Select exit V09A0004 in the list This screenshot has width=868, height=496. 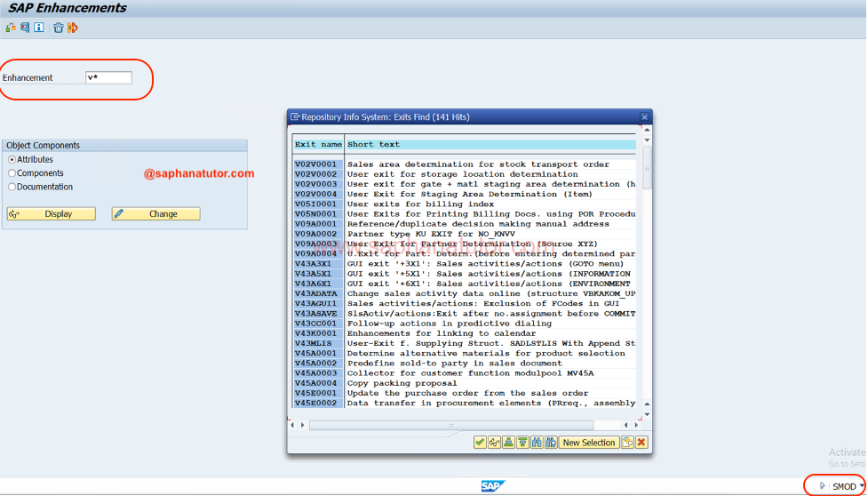pyautogui.click(x=315, y=254)
